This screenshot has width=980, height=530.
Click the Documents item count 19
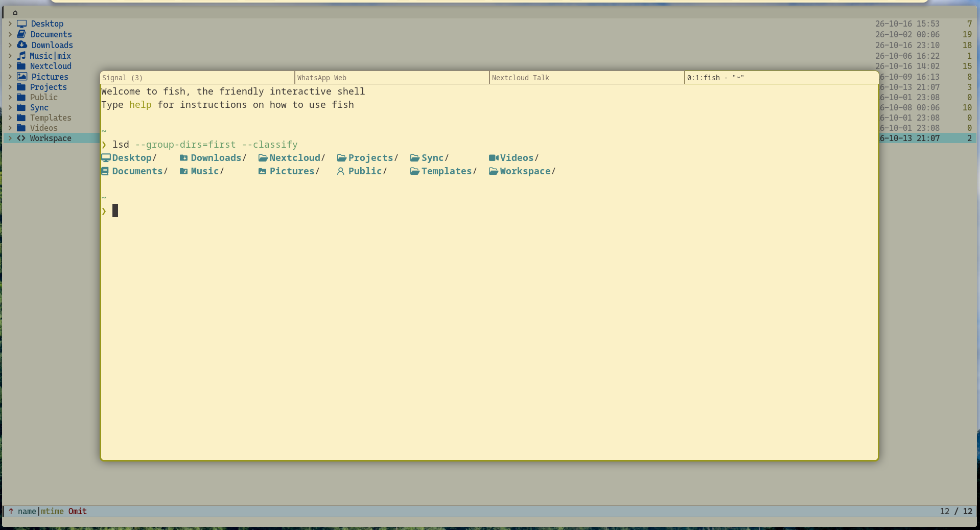coord(967,34)
